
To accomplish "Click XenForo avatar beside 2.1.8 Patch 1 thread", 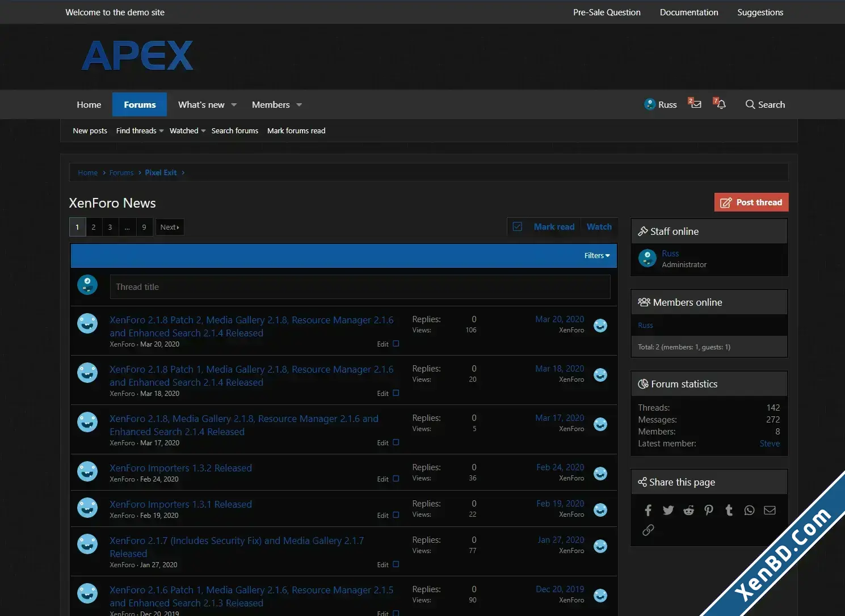I will (x=87, y=373).
